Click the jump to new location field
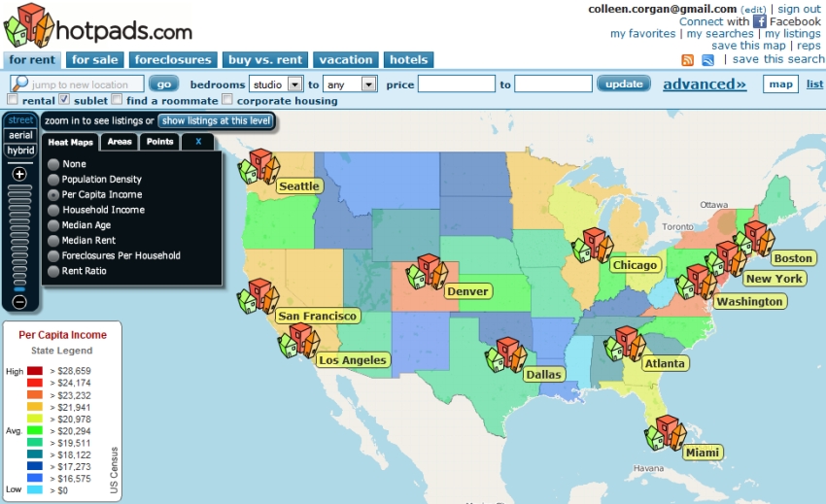The width and height of the screenshot is (826, 504). pos(79,84)
